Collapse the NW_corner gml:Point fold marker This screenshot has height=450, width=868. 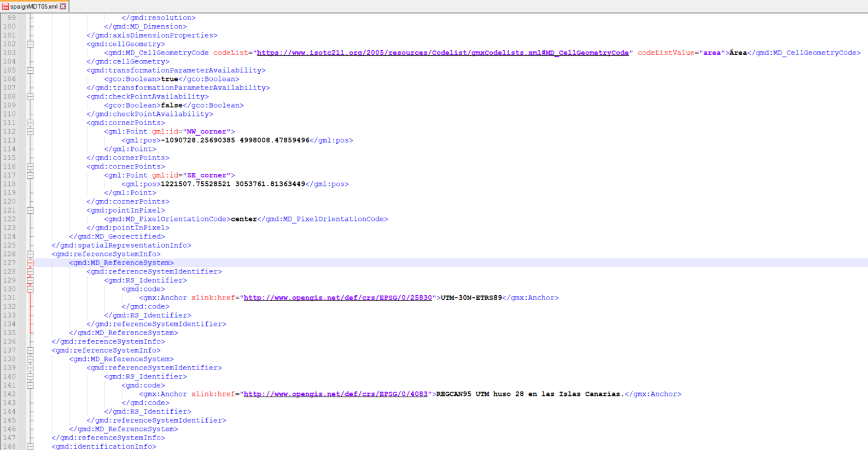30,132
